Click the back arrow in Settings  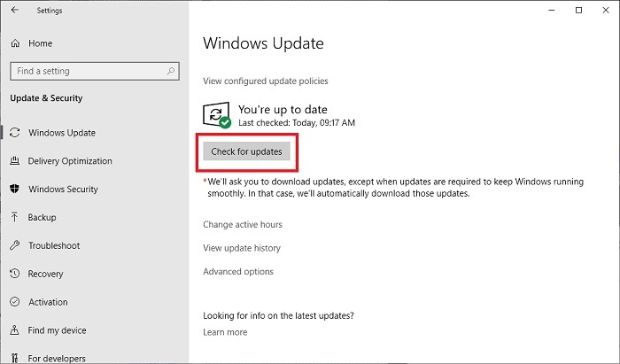(15, 10)
